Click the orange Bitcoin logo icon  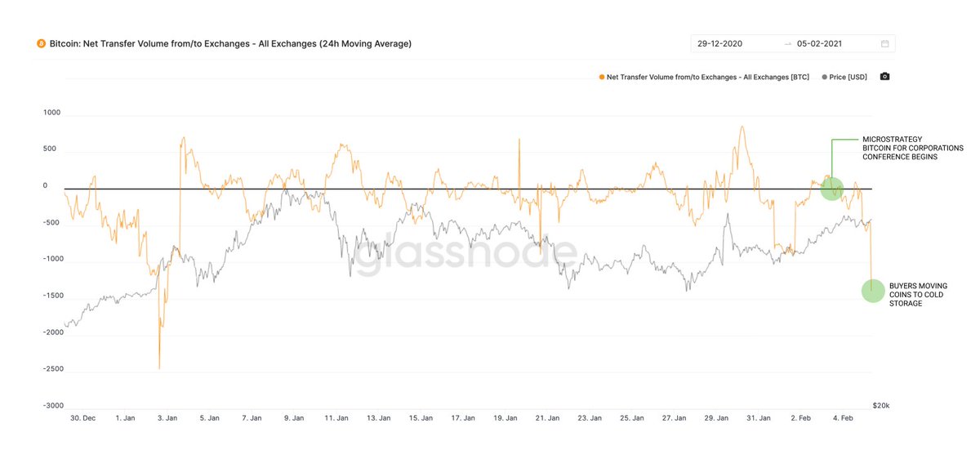pos(41,43)
